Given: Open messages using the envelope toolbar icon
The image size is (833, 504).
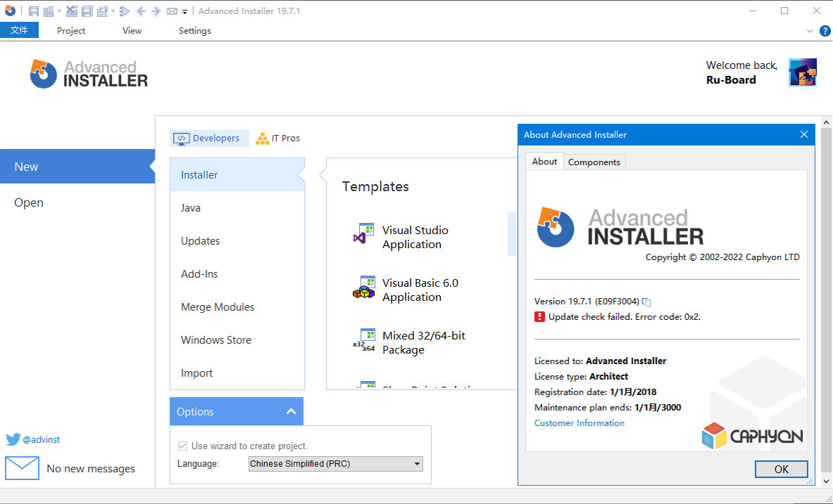Looking at the screenshot, I should click(172, 10).
